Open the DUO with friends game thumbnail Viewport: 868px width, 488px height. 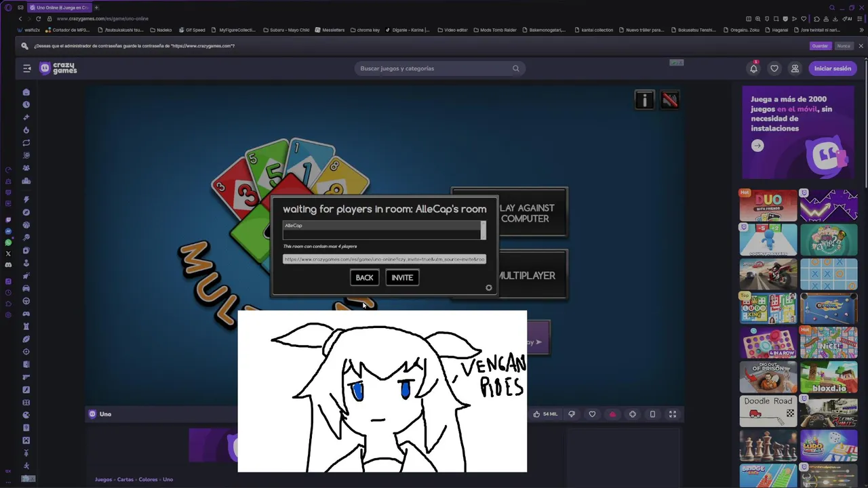(x=768, y=205)
